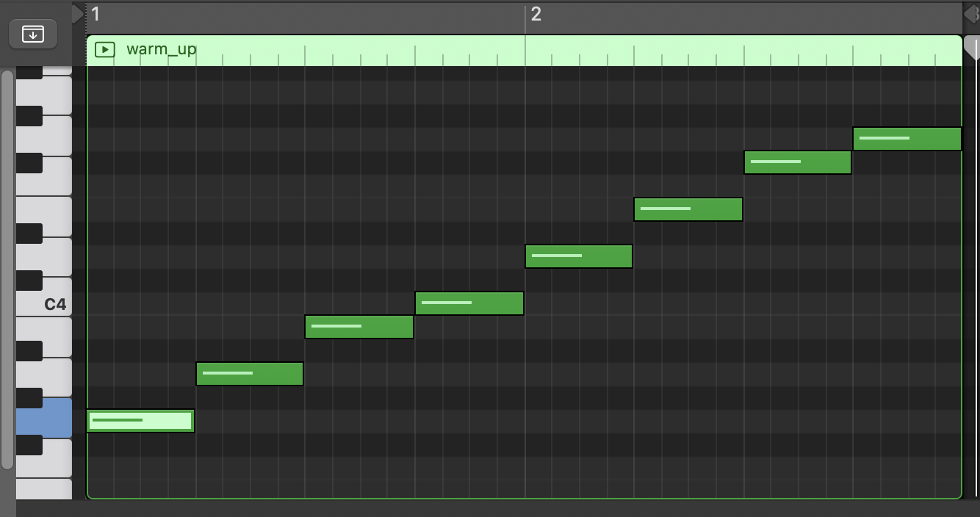Click the playhead marker at the right edge
This screenshot has height=517, width=980.
pyautogui.click(x=973, y=48)
